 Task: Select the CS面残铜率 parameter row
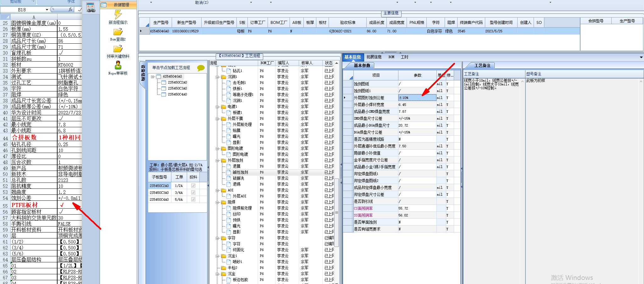(x=401, y=208)
